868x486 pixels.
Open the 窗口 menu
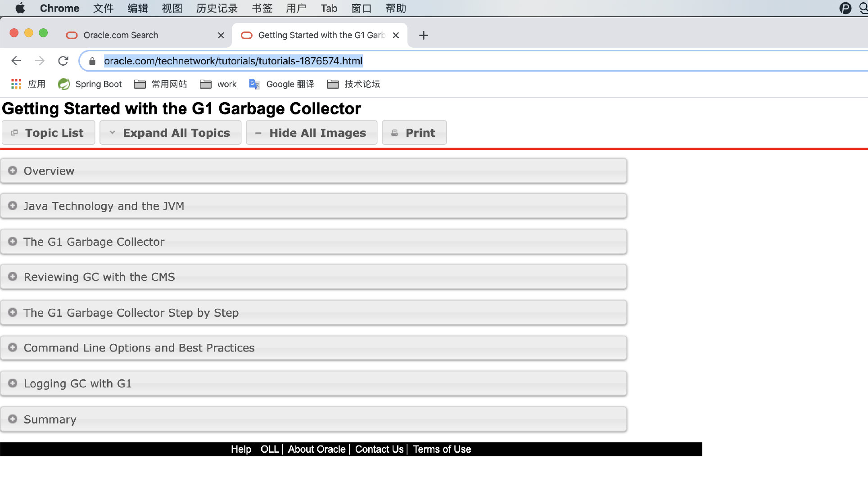pyautogui.click(x=362, y=8)
